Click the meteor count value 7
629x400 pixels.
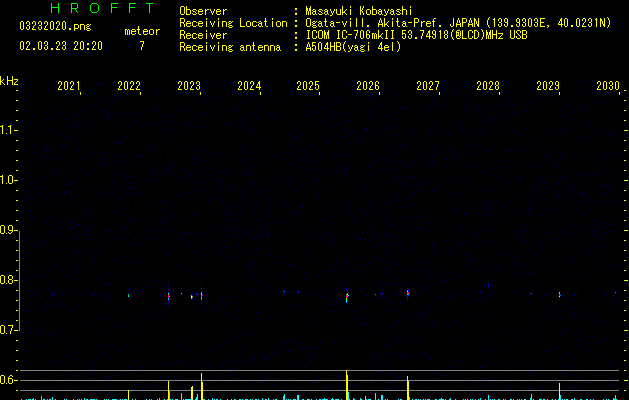click(142, 46)
